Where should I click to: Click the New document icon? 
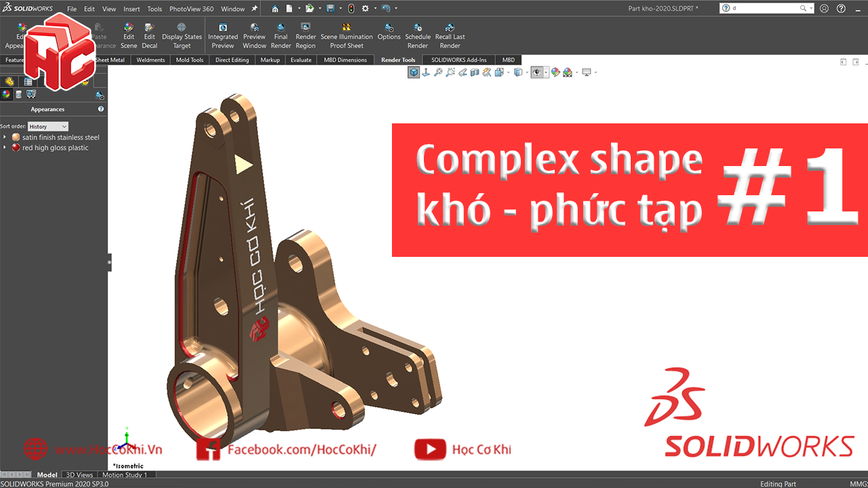tap(289, 9)
